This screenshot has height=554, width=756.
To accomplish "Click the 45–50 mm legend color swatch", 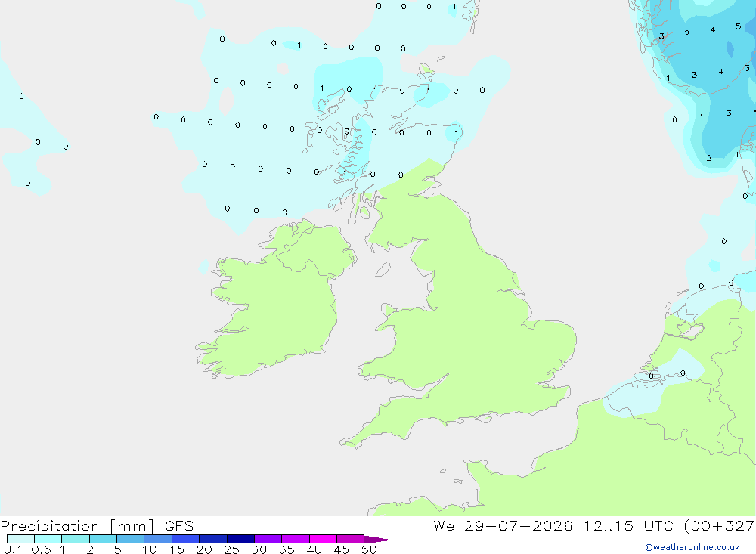I will tap(351, 539).
